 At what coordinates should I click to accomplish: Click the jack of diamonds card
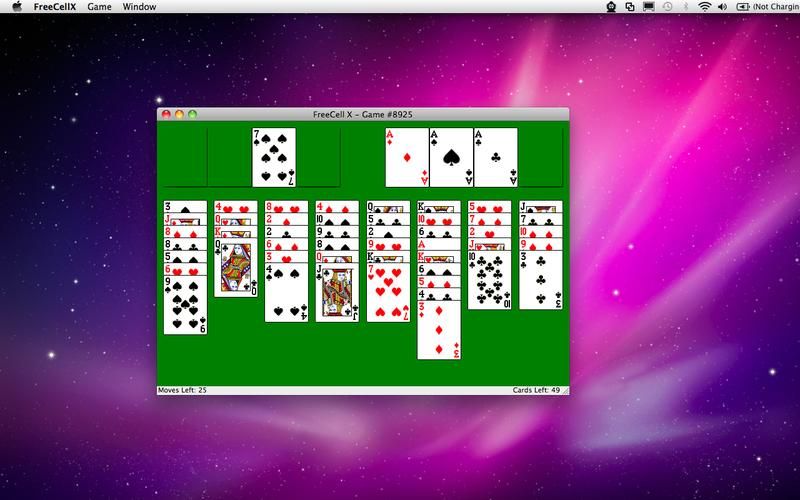tap(185, 219)
